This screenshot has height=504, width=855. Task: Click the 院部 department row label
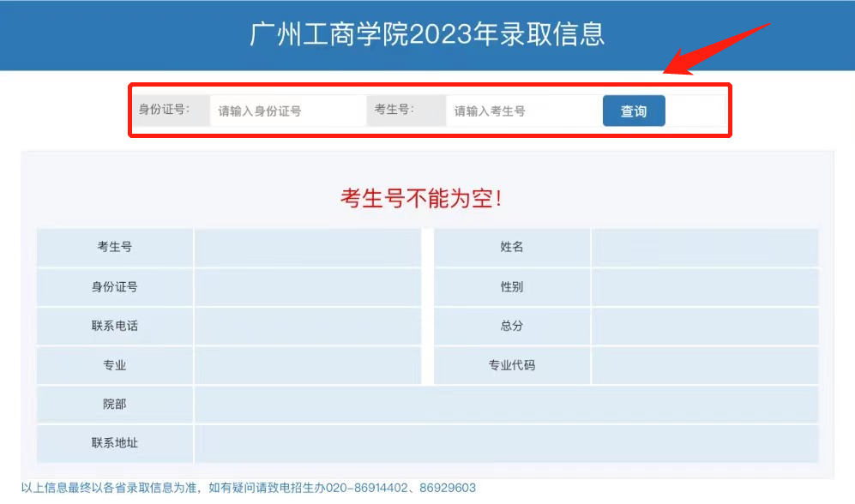(114, 405)
